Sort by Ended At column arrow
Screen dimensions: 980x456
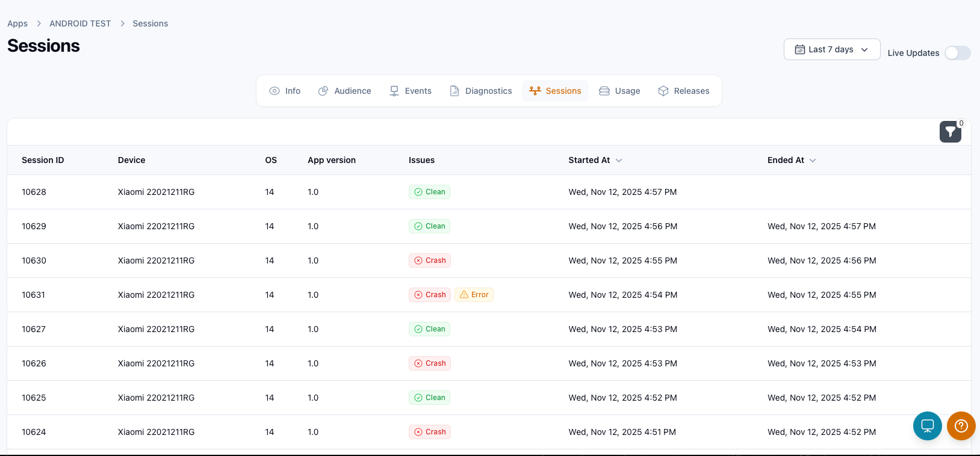[813, 161]
